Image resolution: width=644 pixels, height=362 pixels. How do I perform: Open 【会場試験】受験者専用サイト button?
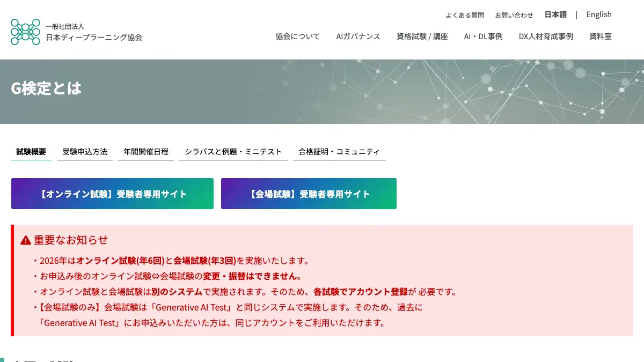309,194
